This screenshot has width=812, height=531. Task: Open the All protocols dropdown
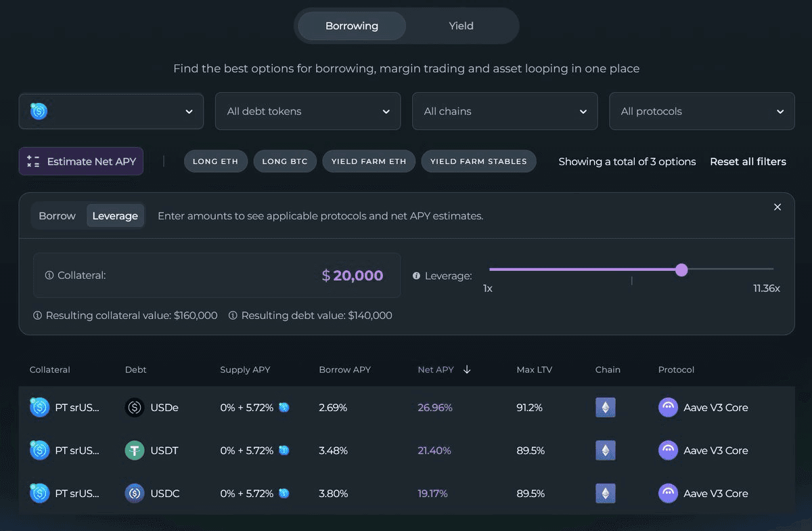tap(702, 111)
